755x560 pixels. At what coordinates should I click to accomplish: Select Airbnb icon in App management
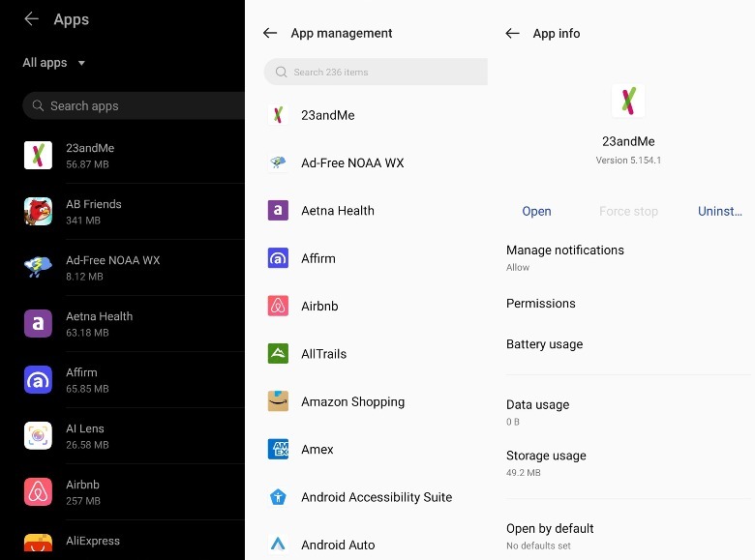tap(278, 306)
